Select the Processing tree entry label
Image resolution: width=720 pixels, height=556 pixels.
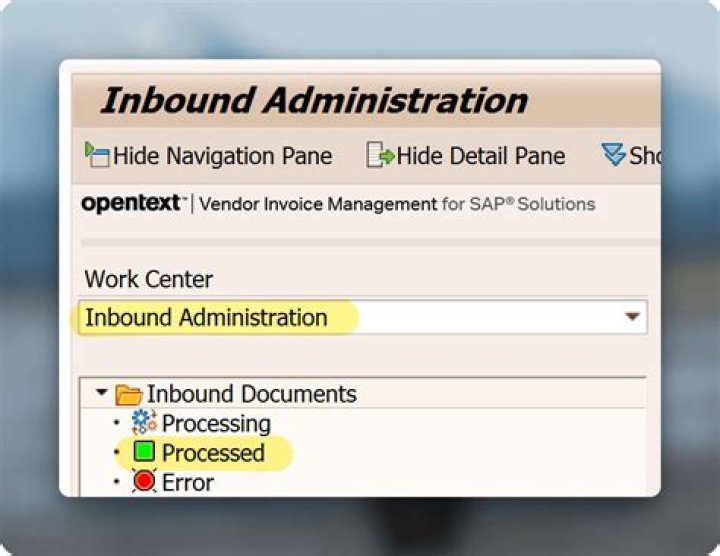pos(216,423)
